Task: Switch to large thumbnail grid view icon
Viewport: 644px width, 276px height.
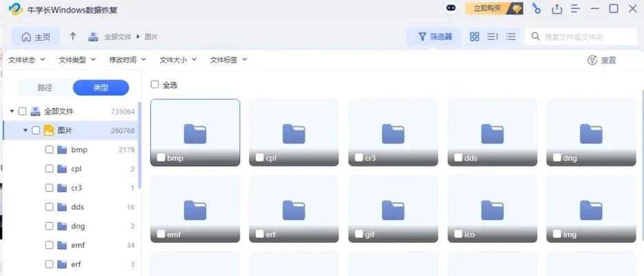Action: (x=474, y=37)
